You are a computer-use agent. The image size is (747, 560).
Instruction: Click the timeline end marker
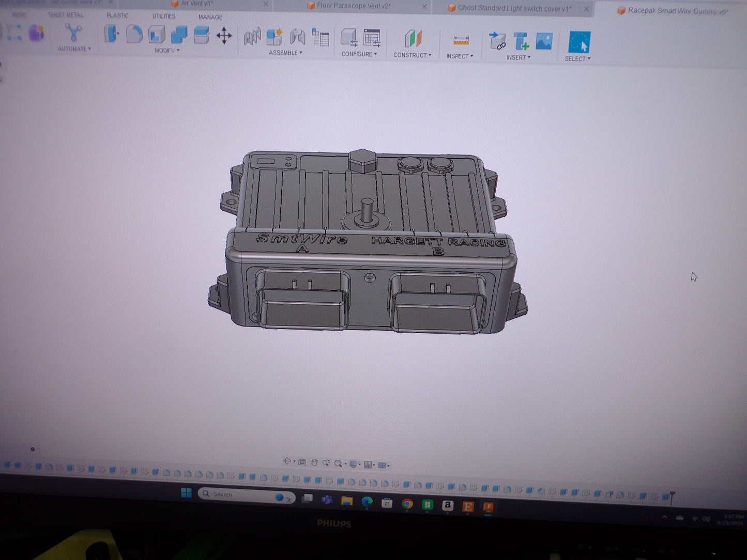[x=672, y=497]
